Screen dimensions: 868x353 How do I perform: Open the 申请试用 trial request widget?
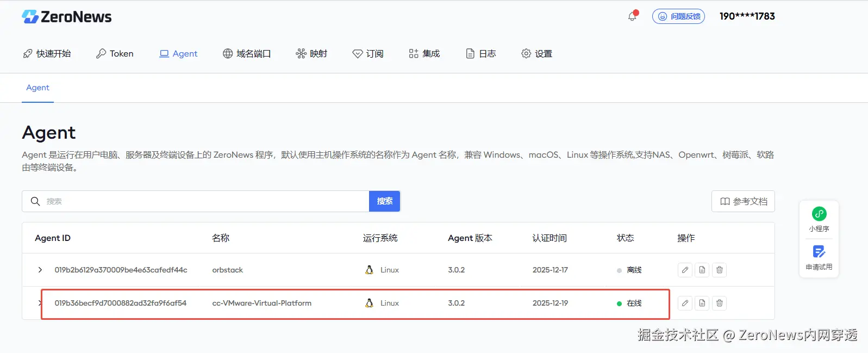(819, 258)
